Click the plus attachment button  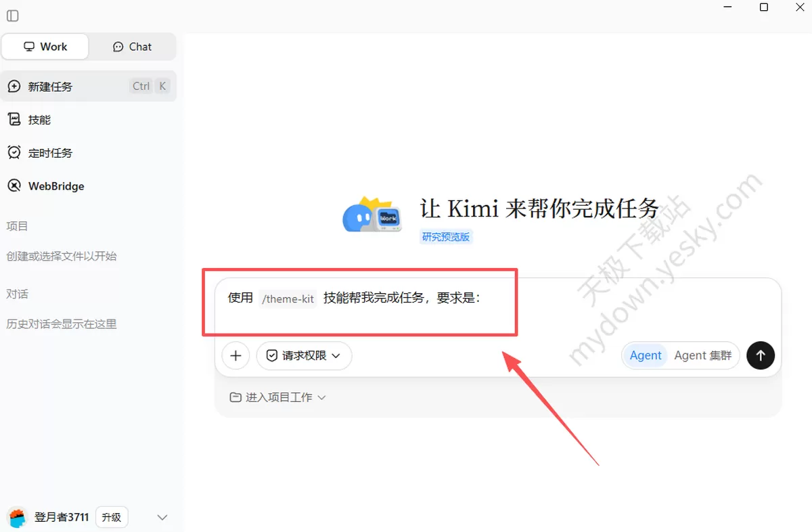[x=235, y=355]
